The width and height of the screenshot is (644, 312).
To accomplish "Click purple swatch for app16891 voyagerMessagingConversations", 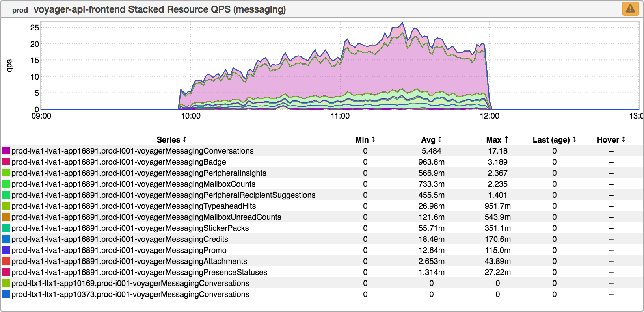I will pos(6,151).
